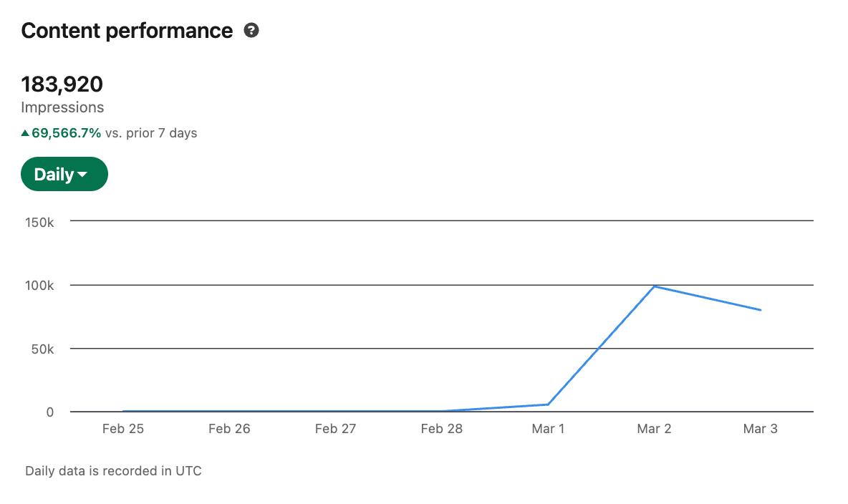This screenshot has height=504, width=848.
Task: Click the Content performance heading
Action: 127,31
